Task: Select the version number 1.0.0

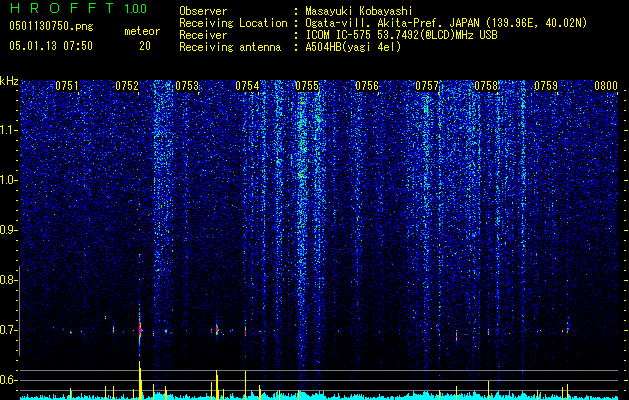Action: [x=136, y=9]
